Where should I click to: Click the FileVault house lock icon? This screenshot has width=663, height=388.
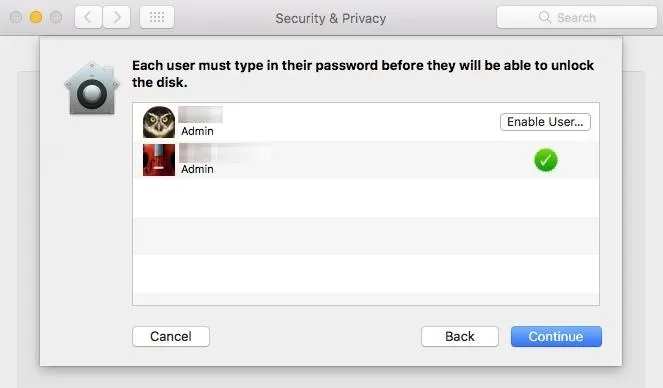pos(92,89)
